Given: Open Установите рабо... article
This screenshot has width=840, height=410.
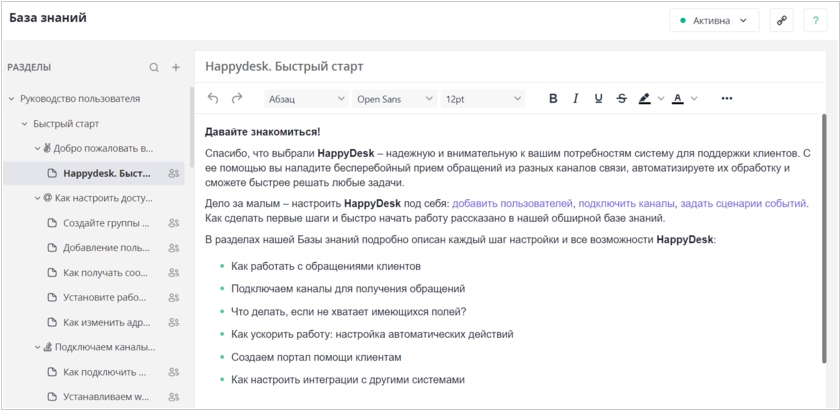Looking at the screenshot, I should (x=104, y=297).
